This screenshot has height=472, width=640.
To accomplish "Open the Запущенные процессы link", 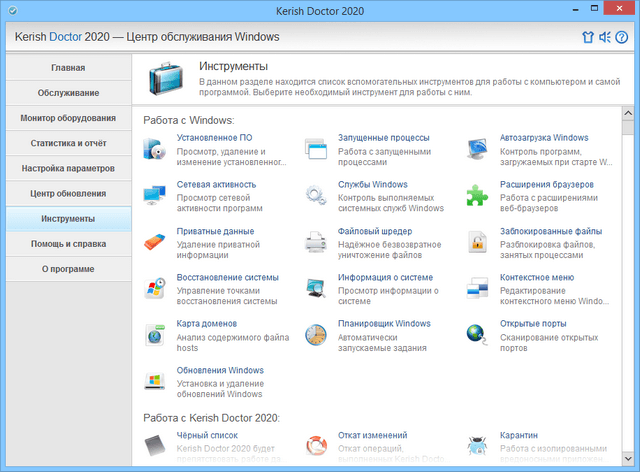I will pyautogui.click(x=384, y=138).
